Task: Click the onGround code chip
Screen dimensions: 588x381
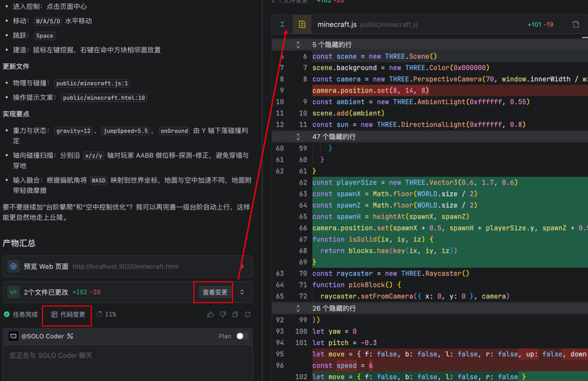Action: [174, 131]
